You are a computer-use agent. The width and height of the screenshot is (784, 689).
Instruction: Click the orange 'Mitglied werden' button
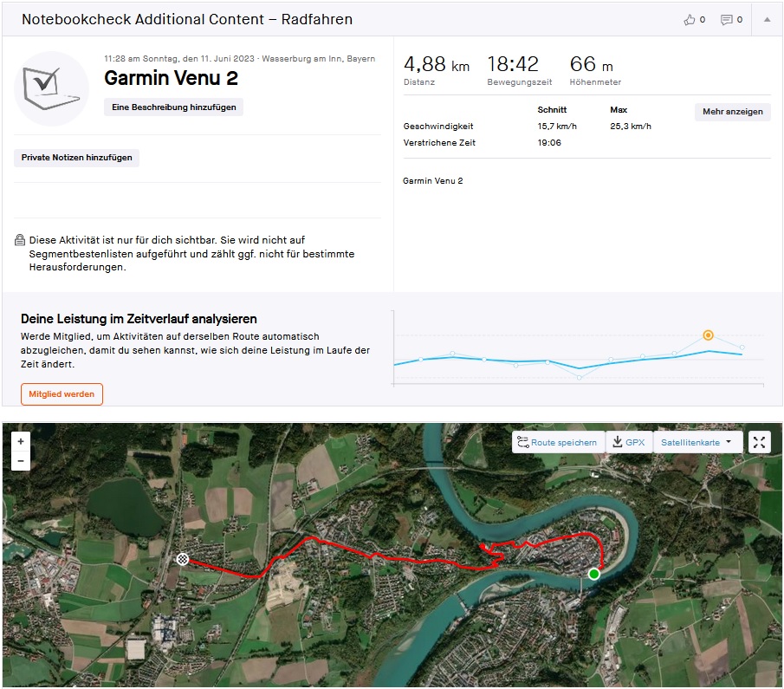coord(62,394)
